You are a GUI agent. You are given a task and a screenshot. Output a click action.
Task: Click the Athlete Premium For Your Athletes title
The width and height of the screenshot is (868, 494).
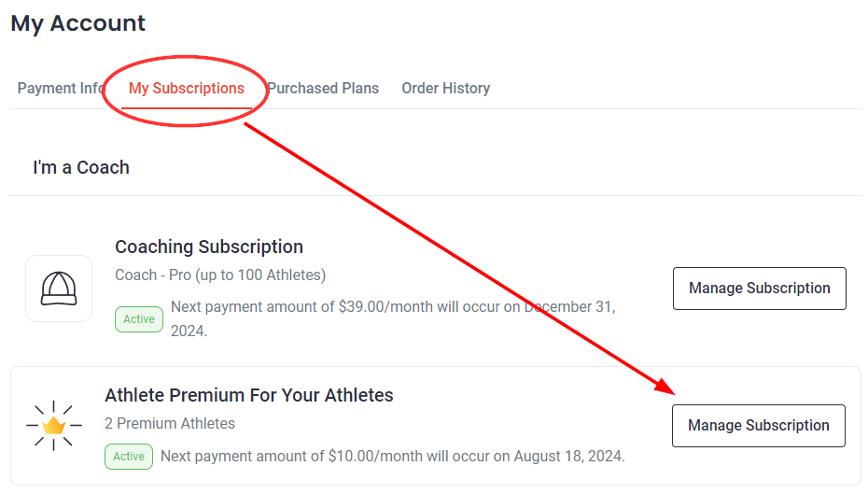tap(249, 395)
